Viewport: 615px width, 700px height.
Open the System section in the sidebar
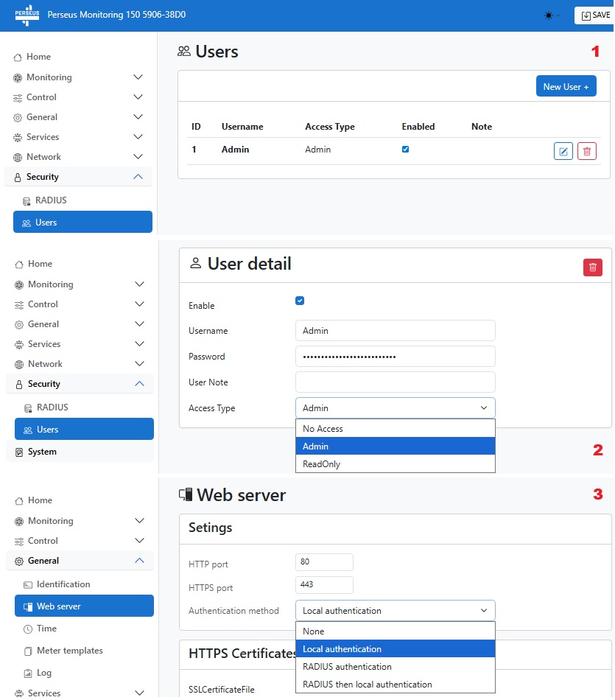tap(42, 452)
